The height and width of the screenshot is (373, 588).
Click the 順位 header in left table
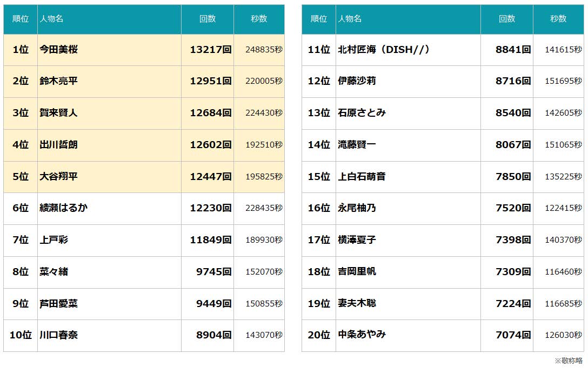click(x=21, y=19)
